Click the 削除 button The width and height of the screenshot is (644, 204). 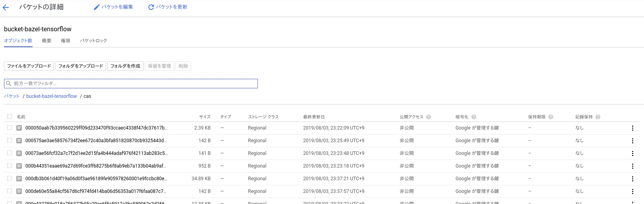point(183,66)
